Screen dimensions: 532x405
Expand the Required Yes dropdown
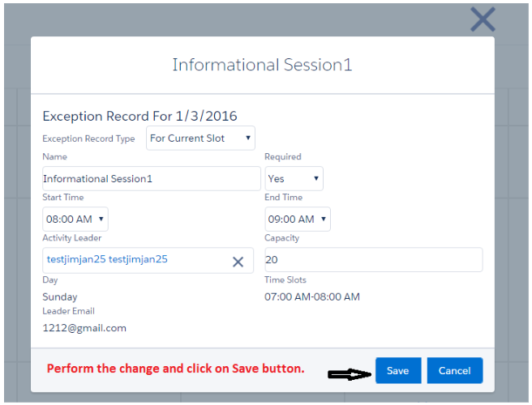294,179
